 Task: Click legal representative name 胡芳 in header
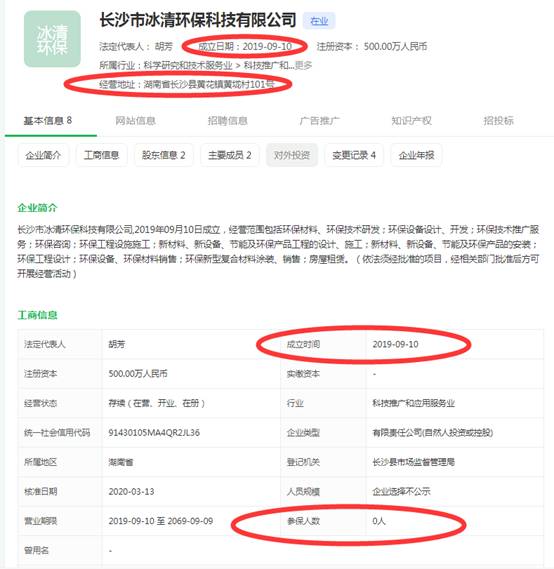pos(164,46)
